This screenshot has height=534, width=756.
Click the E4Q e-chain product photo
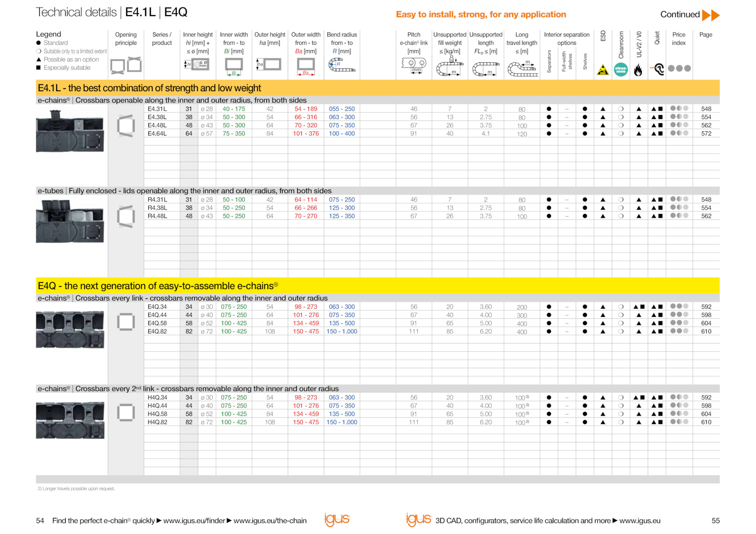pyautogui.click(x=70, y=330)
